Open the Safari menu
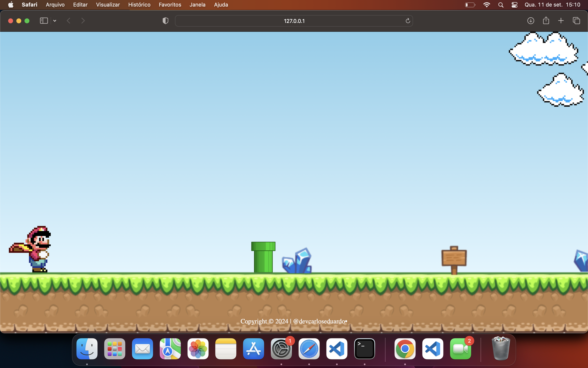The image size is (588, 368). click(x=29, y=5)
